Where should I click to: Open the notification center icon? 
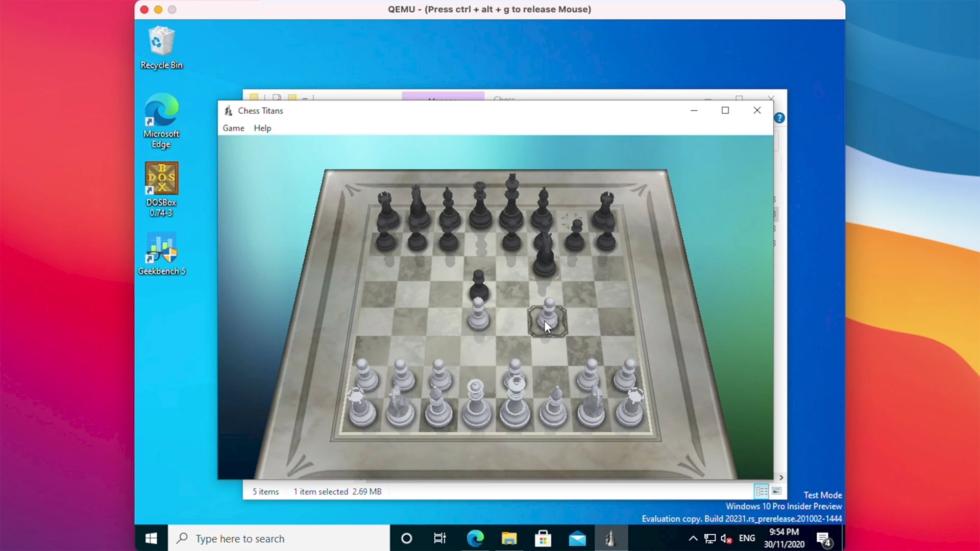pyautogui.click(x=823, y=539)
